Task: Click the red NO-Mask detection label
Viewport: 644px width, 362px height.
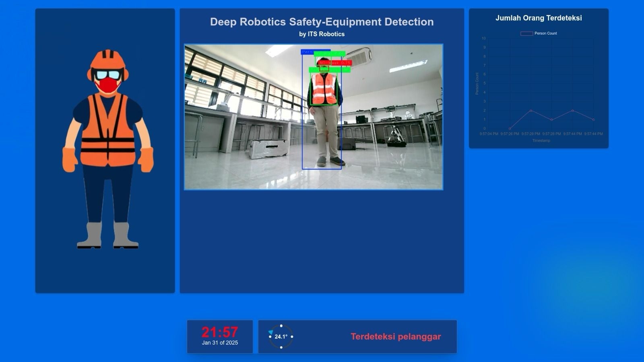Action: 334,63
